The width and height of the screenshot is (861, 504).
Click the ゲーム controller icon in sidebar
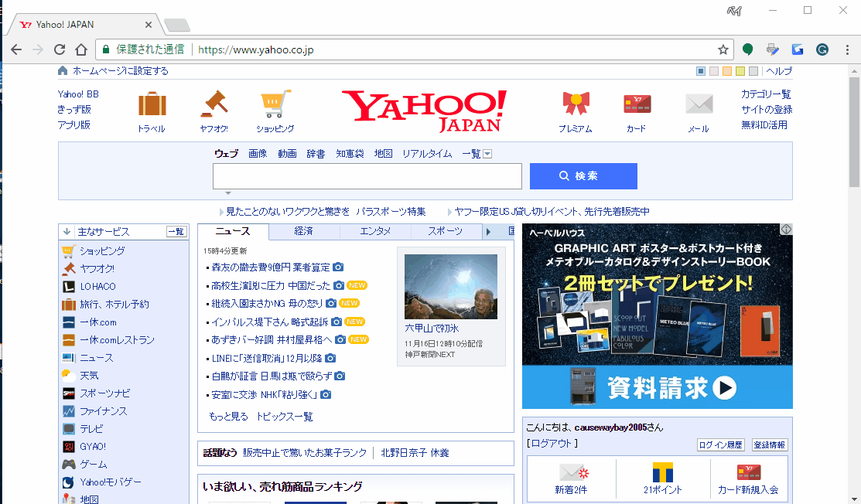[69, 465]
